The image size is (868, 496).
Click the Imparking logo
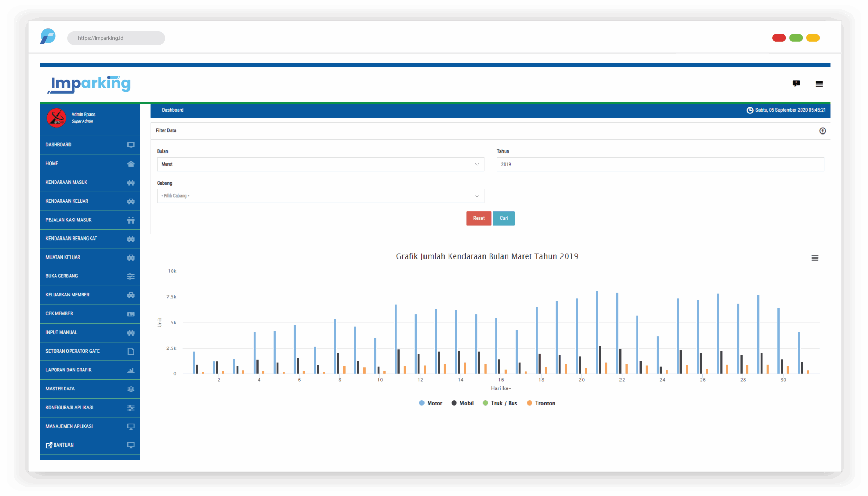click(x=89, y=84)
